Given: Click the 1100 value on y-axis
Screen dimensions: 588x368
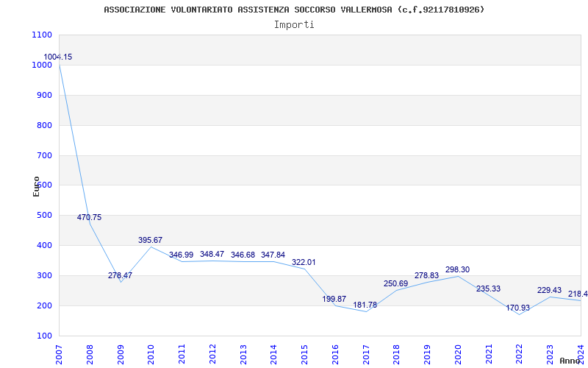Looking at the screenshot, I should 42,35.
